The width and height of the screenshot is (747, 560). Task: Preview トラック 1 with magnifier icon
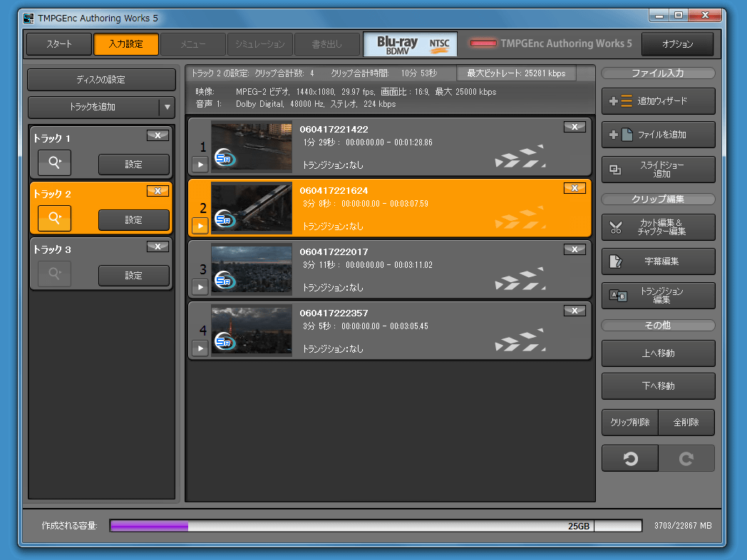54,163
